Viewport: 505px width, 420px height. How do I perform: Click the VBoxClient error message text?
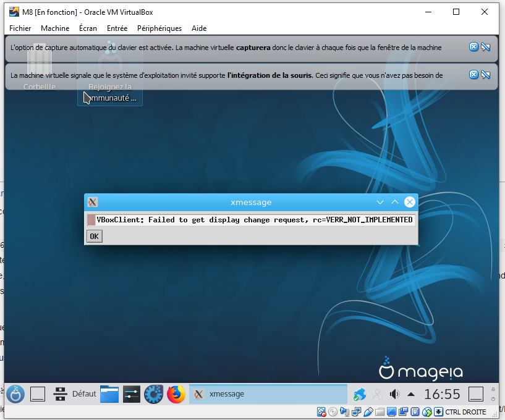click(255, 220)
